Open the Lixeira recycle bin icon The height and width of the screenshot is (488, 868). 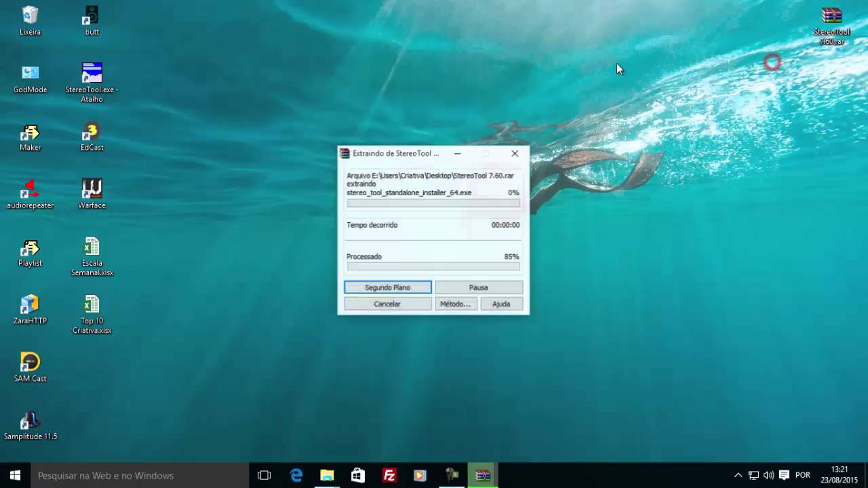[x=30, y=20]
